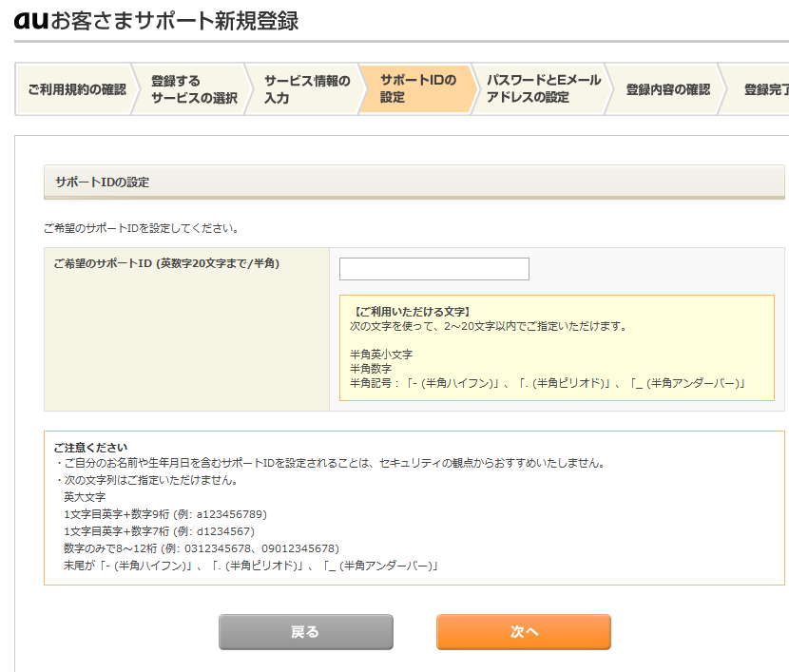The height and width of the screenshot is (672, 789).
Task: Focus the desired support ID text field
Action: 433,269
